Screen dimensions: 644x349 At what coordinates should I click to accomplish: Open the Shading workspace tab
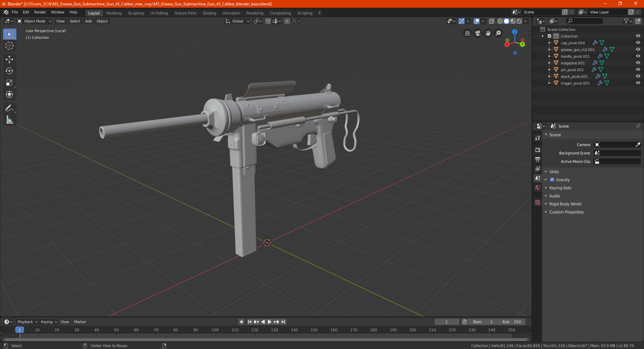(209, 13)
